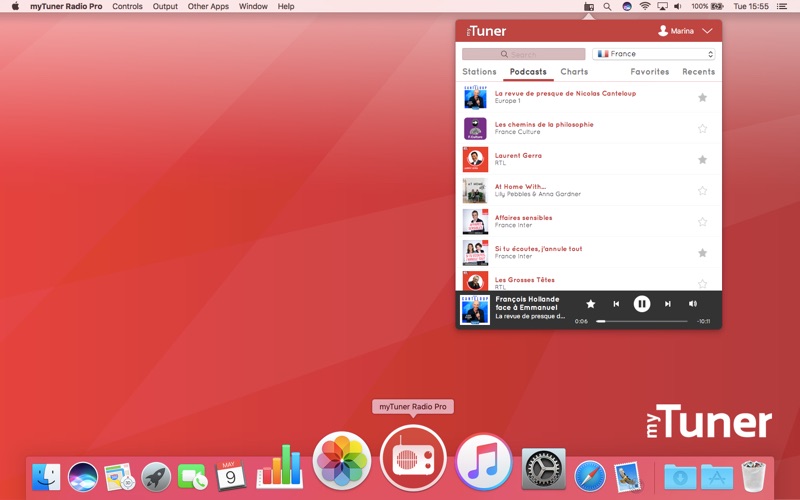The width and height of the screenshot is (800, 500).
Task: Click the Laurent Gerra artwork thumbnail
Action: pyautogui.click(x=475, y=160)
